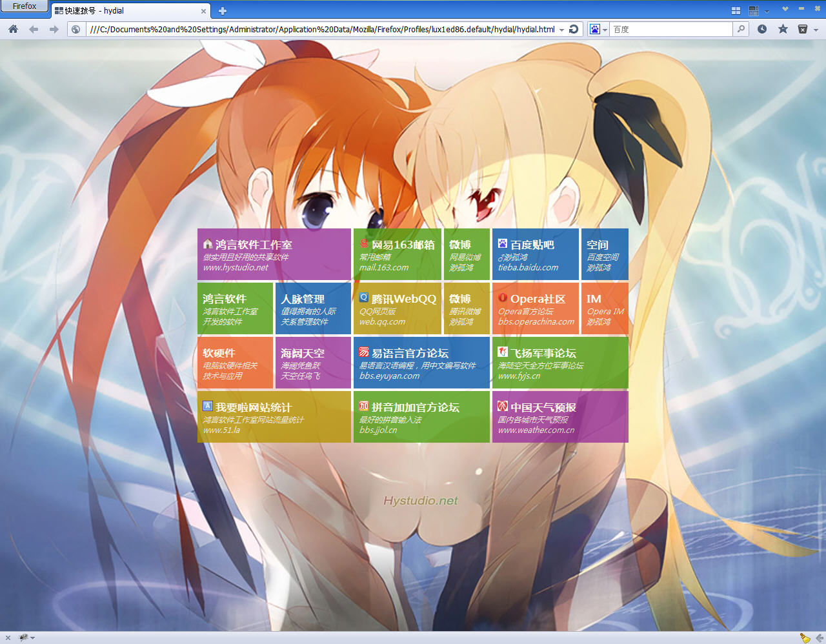Click the favicon on 我要啦网站统计 tile

pyautogui.click(x=208, y=407)
